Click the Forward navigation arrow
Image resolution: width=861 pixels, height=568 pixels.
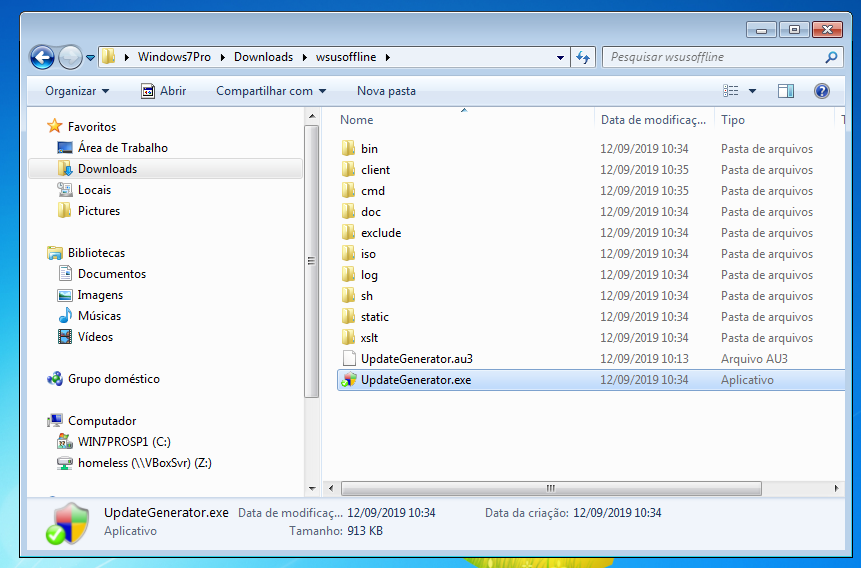(x=70, y=57)
